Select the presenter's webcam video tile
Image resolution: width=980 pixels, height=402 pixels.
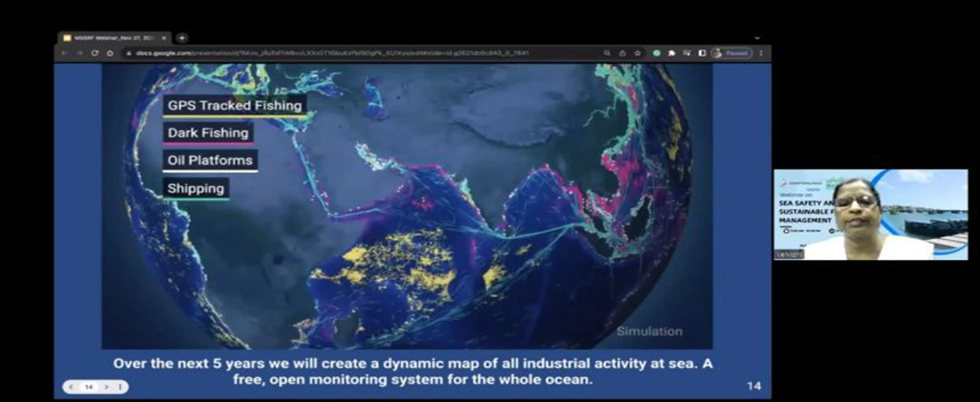coord(871,215)
